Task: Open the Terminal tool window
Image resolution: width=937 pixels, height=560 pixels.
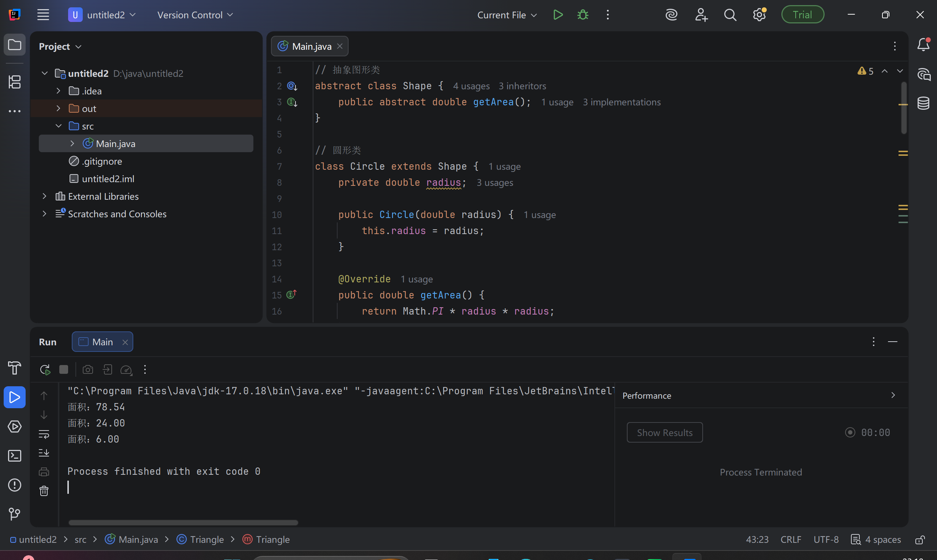Action: pos(14,456)
